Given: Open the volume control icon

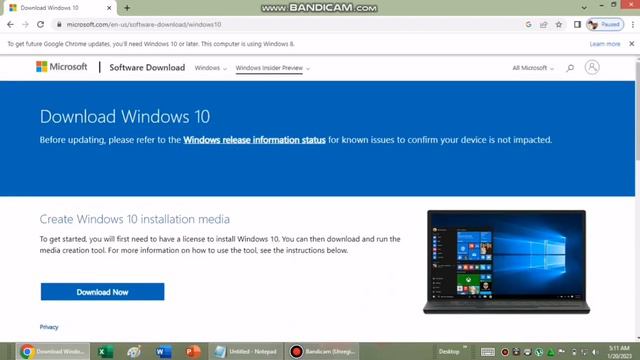Looking at the screenshot, I should (596, 352).
